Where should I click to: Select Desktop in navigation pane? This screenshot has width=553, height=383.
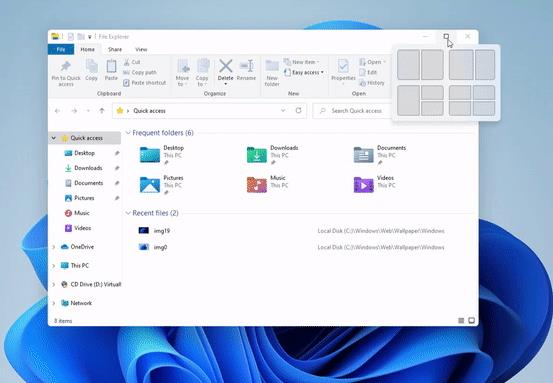pos(85,153)
